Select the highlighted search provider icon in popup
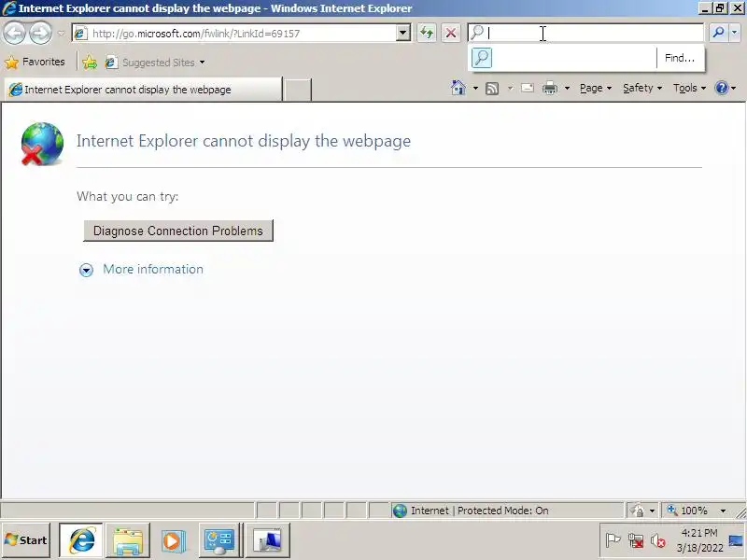 (482, 58)
